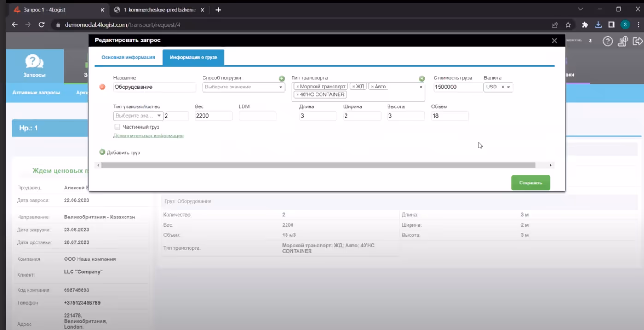Toggle the Частичный груз checkbox
This screenshot has height=330, width=644.
click(117, 127)
